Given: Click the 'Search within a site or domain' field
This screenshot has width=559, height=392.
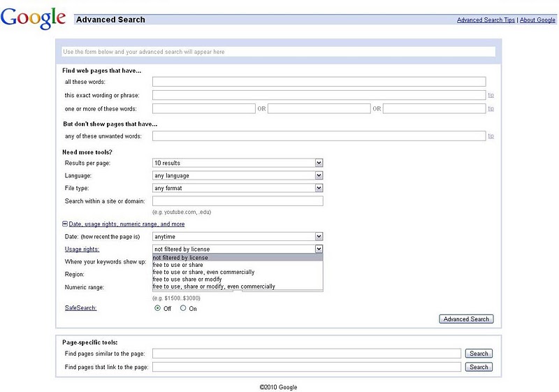Looking at the screenshot, I should pos(238,201).
